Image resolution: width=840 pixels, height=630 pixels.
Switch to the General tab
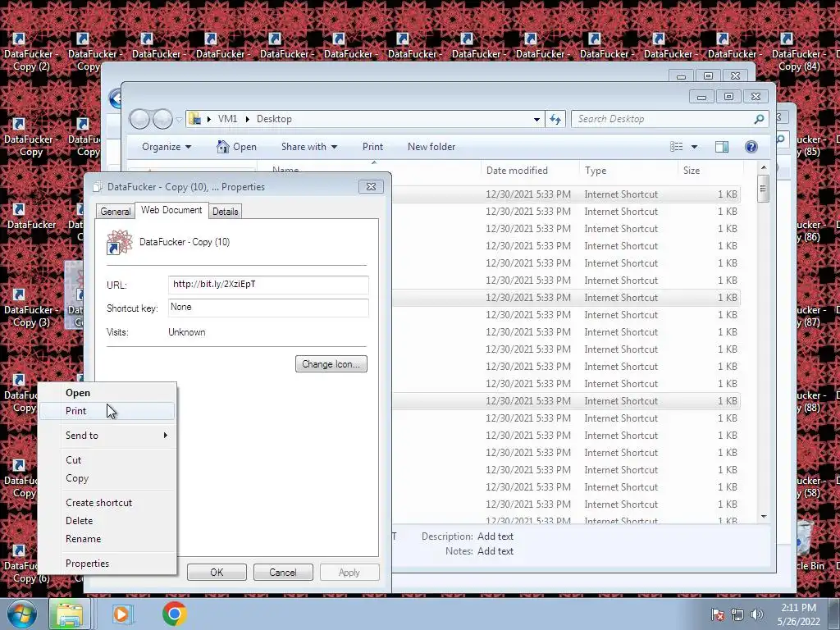click(115, 212)
